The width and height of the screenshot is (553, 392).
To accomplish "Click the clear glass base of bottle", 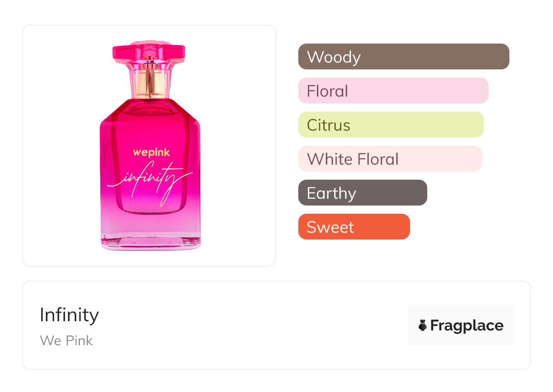I will [150, 241].
